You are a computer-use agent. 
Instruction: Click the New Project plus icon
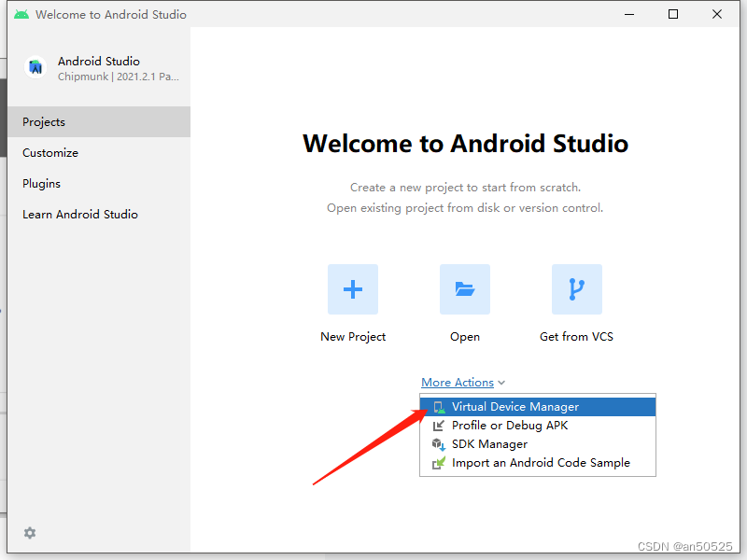[x=353, y=289]
